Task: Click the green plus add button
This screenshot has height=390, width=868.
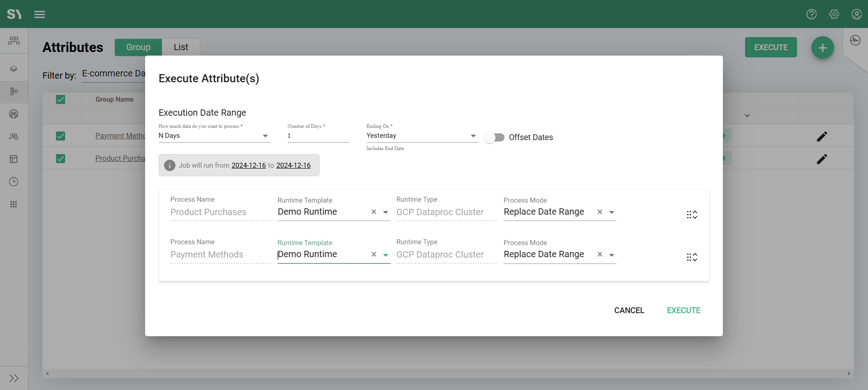Action: (x=822, y=47)
